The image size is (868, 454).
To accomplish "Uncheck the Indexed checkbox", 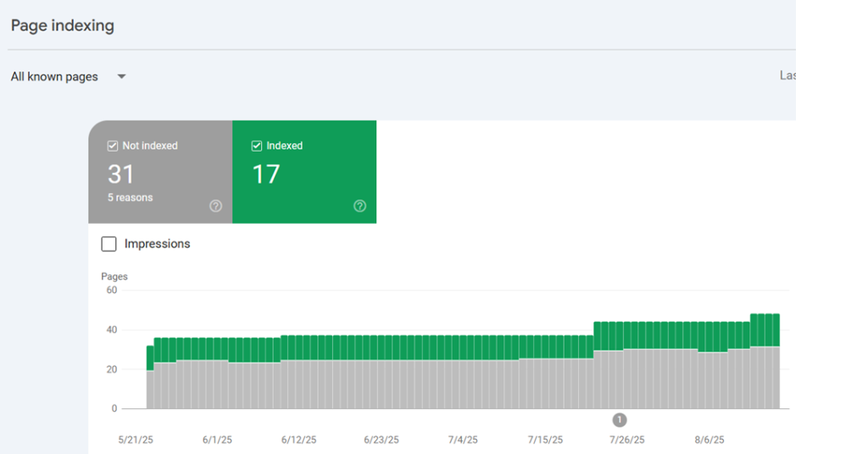I will (x=257, y=146).
